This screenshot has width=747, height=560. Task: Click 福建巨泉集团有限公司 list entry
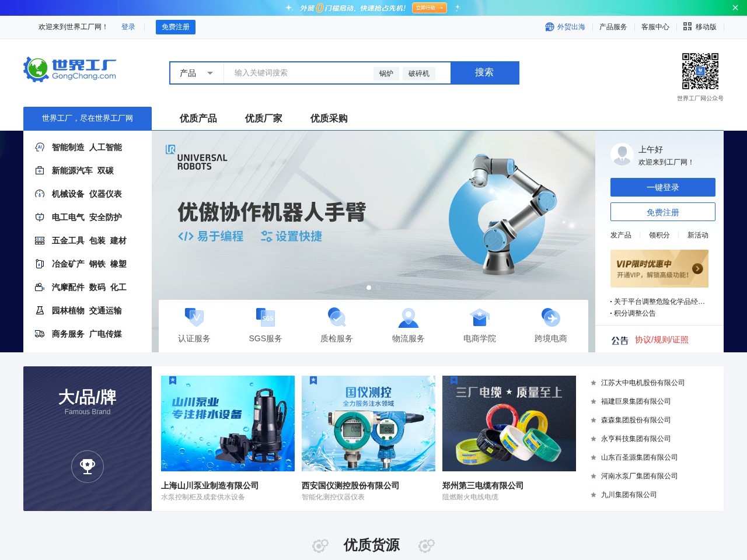pyautogui.click(x=636, y=401)
